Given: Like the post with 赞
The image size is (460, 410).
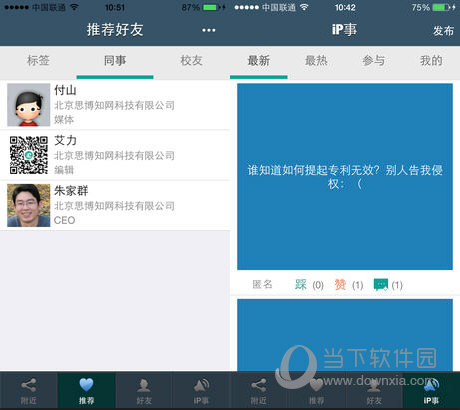Looking at the screenshot, I should tap(340, 284).
